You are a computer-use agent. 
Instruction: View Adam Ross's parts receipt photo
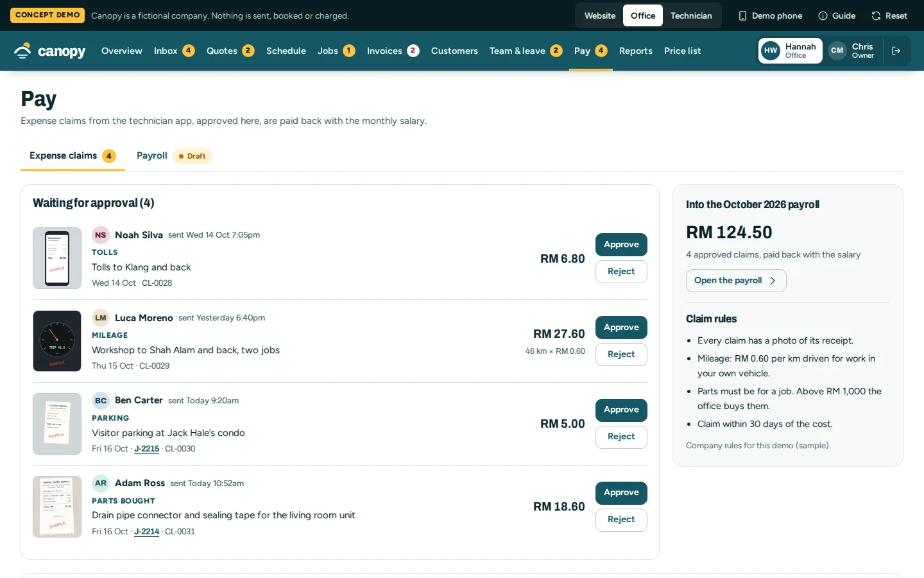57,507
